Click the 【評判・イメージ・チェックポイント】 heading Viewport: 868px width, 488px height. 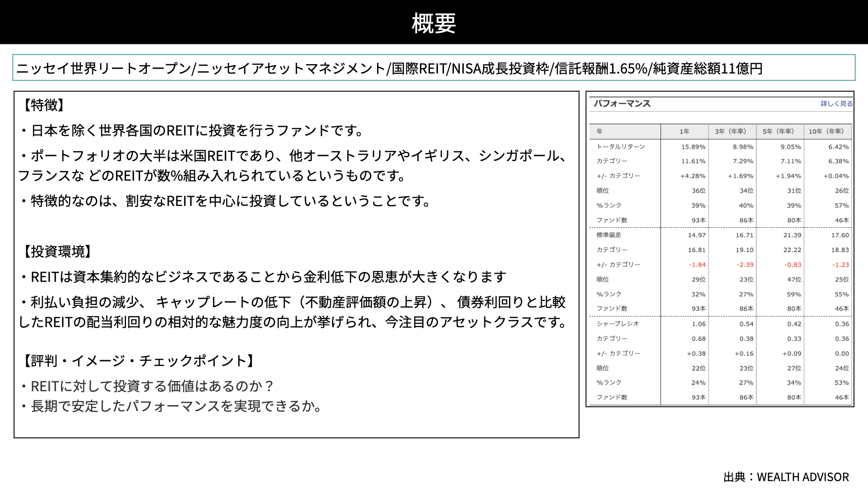click(x=139, y=361)
